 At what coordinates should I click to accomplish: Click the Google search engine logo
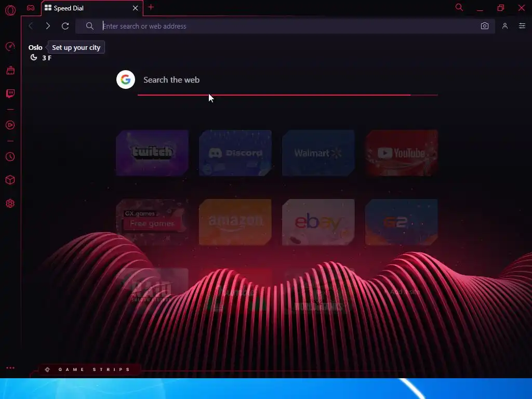pyautogui.click(x=126, y=79)
